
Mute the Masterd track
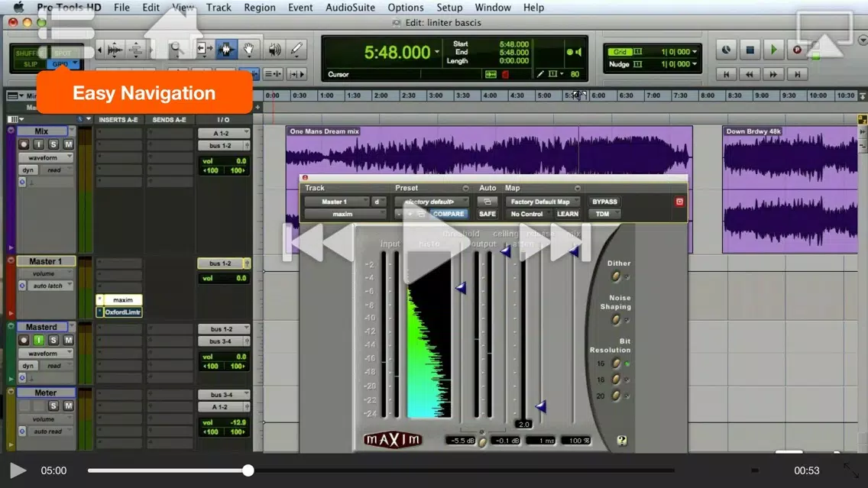click(68, 341)
